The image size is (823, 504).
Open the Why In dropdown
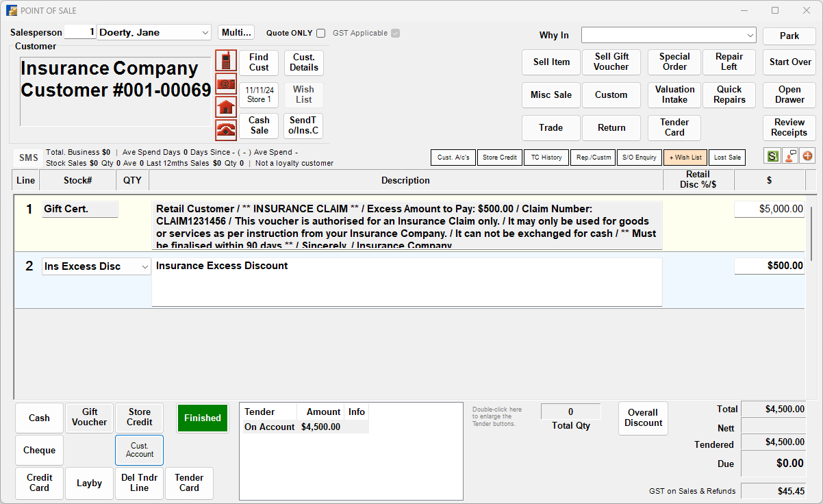coord(751,35)
